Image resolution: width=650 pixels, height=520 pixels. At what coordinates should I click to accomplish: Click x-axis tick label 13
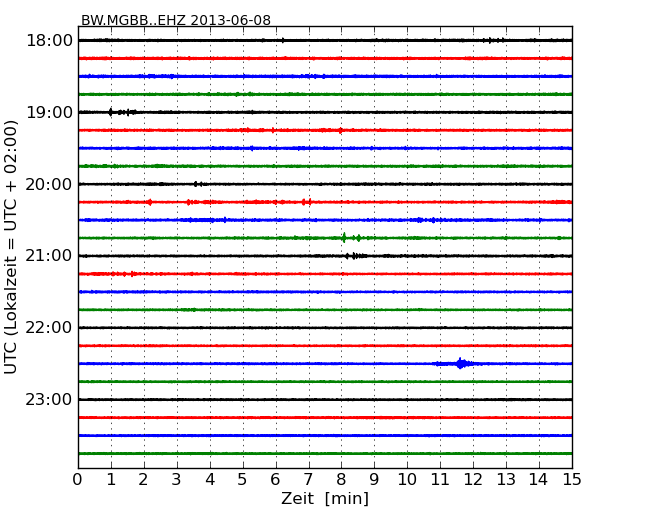pyautogui.click(x=506, y=480)
